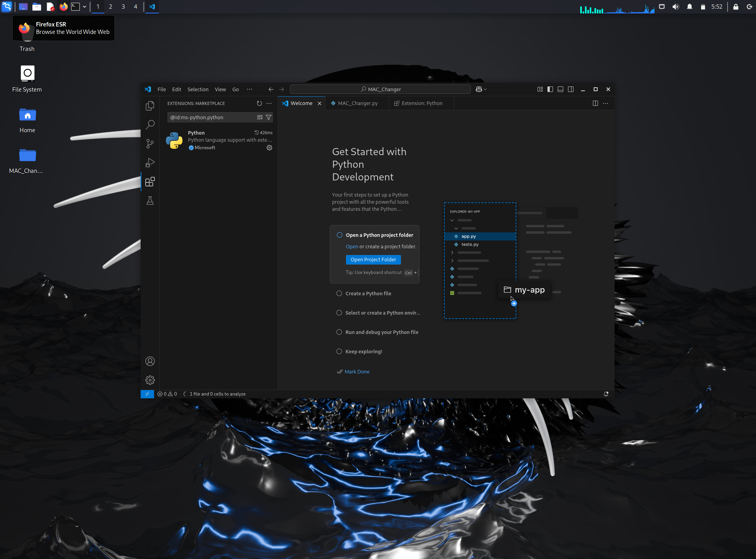Screen dimensions: 756x559
Task: Click the Mark Done link
Action: (357, 371)
